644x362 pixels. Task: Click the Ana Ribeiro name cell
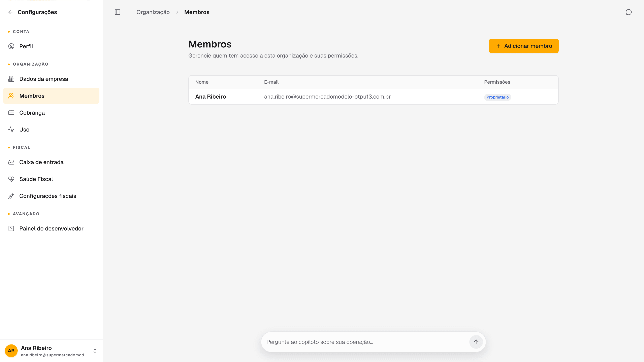[210, 97]
